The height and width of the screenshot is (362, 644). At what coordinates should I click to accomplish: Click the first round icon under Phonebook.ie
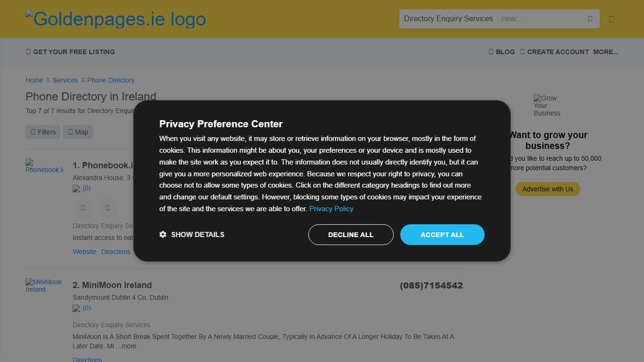pos(83,208)
